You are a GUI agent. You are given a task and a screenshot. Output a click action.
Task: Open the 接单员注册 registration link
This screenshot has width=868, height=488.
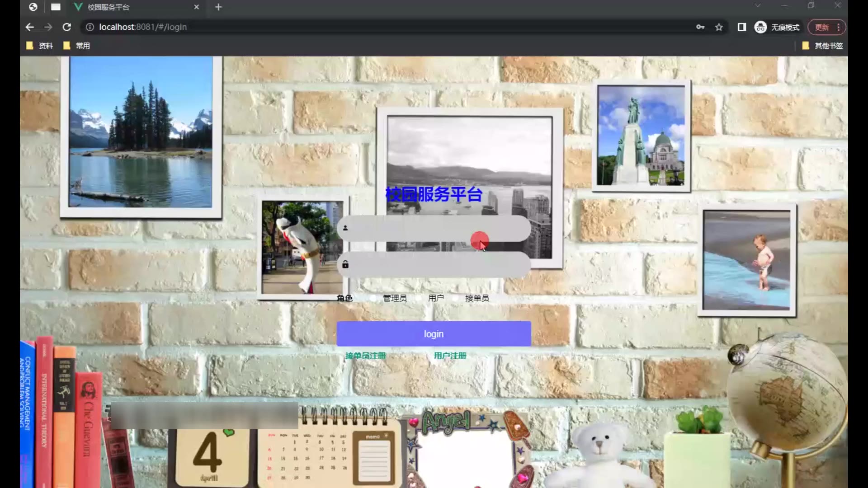pyautogui.click(x=365, y=356)
